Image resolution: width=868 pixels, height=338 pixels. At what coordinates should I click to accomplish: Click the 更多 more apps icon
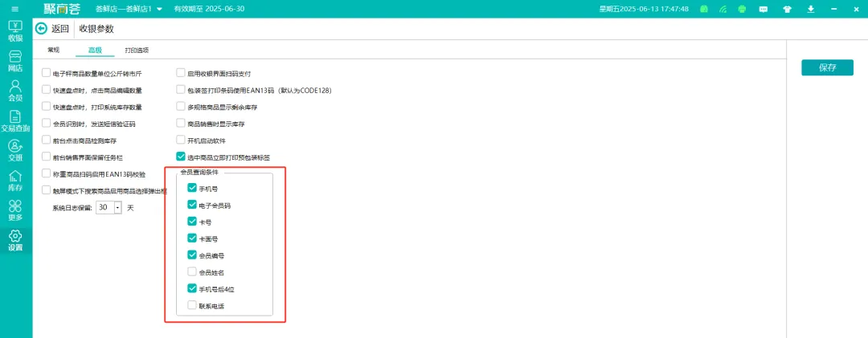pyautogui.click(x=15, y=210)
